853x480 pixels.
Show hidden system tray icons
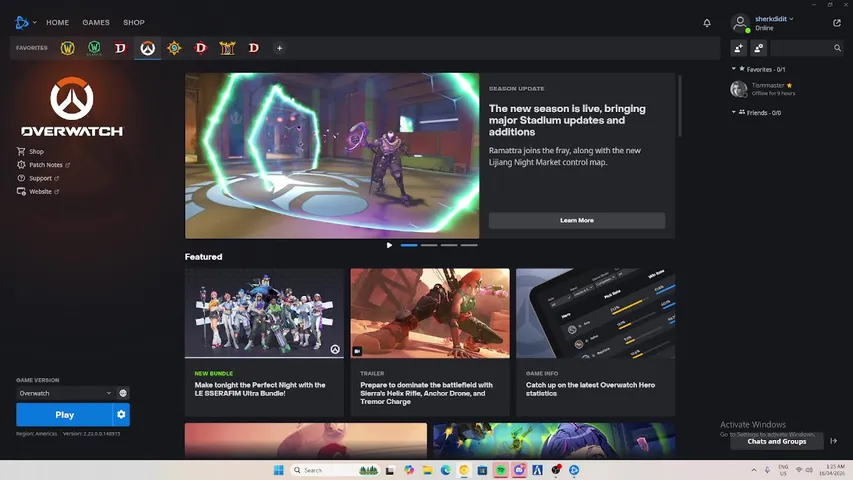(x=753, y=470)
